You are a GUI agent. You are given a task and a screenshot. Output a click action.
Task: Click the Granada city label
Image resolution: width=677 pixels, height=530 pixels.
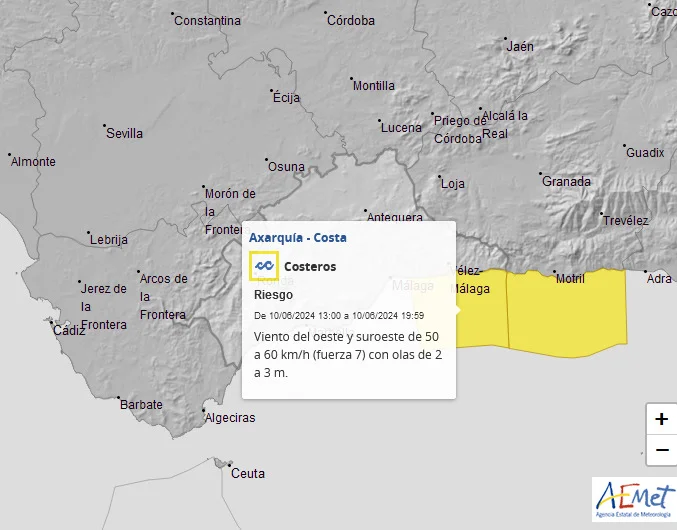click(566, 181)
